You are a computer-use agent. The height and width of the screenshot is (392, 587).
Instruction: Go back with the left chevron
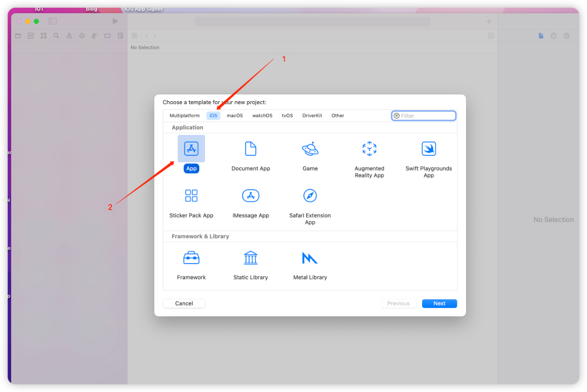point(146,36)
